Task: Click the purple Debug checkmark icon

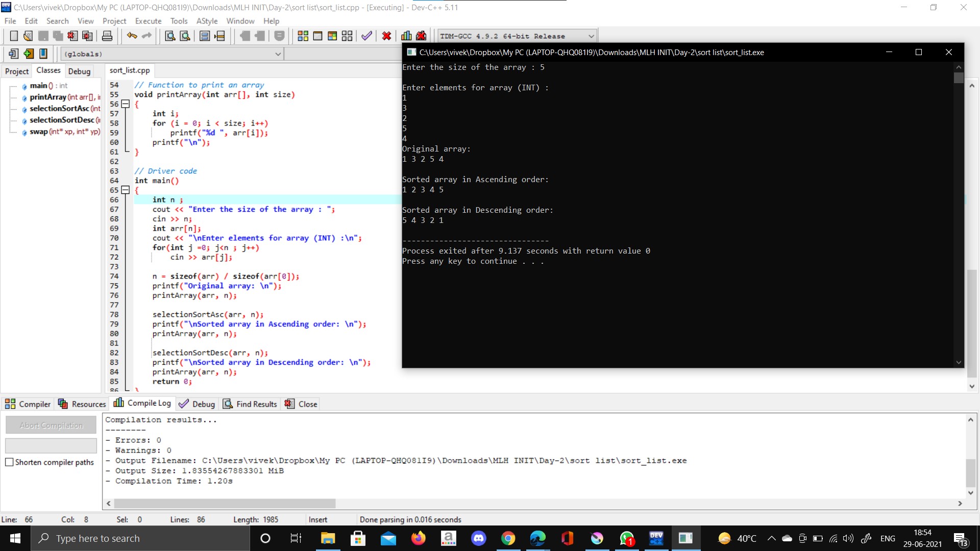Action: 366,36
